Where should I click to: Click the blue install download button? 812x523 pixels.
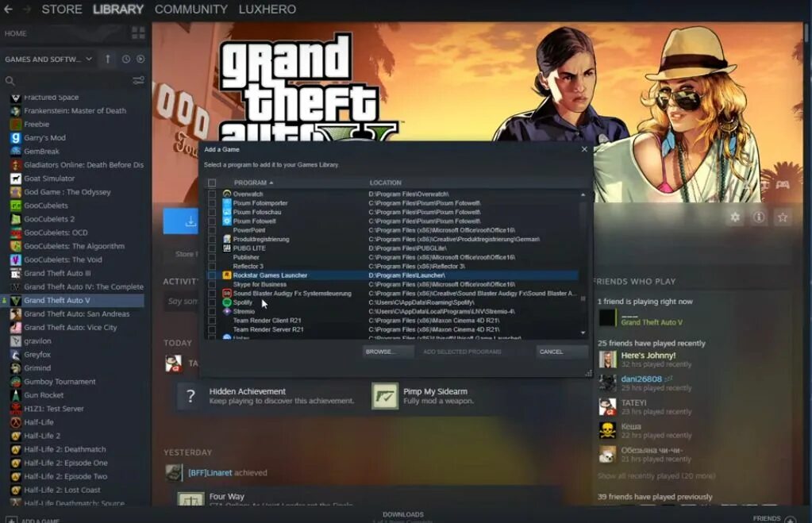(181, 221)
